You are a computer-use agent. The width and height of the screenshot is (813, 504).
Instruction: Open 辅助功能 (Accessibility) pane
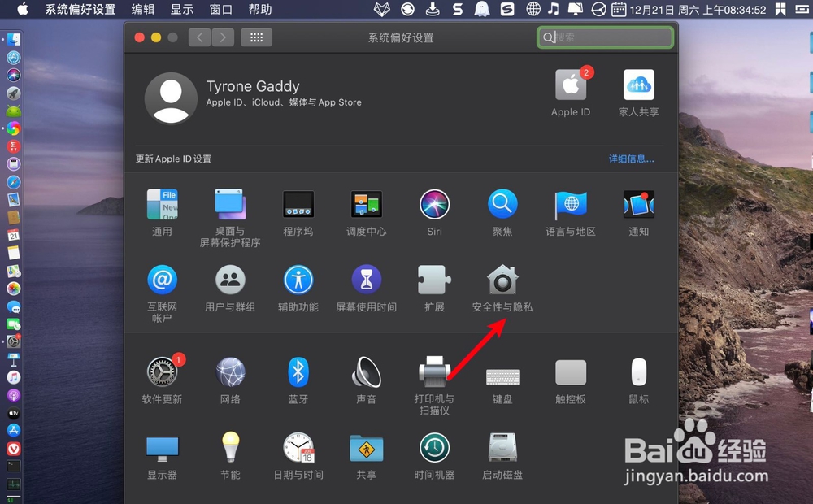[x=298, y=280]
